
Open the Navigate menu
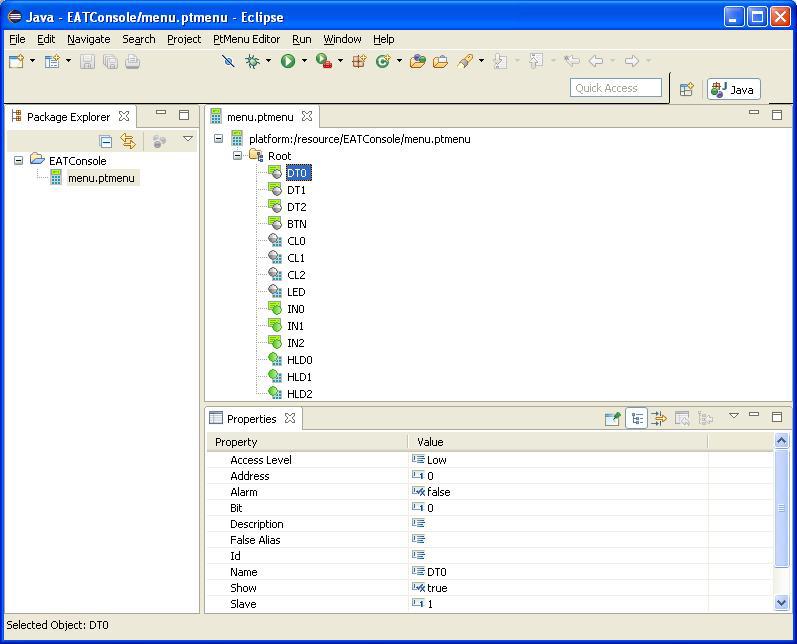[x=88, y=39]
